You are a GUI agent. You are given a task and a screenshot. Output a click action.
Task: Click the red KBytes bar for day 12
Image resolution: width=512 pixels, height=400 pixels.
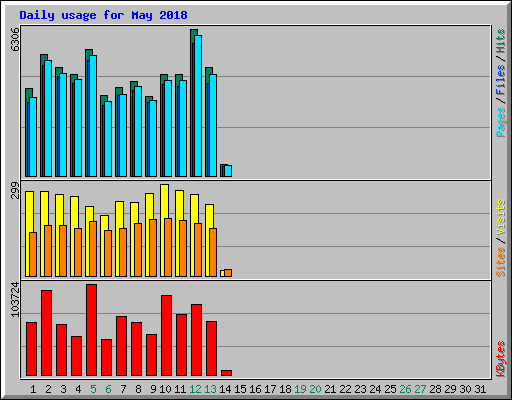[x=197, y=340]
